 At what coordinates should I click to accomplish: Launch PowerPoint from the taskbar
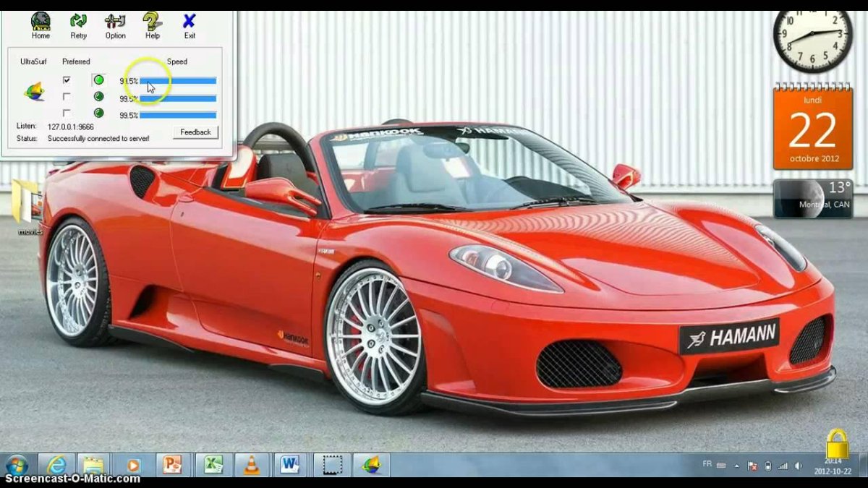click(172, 465)
